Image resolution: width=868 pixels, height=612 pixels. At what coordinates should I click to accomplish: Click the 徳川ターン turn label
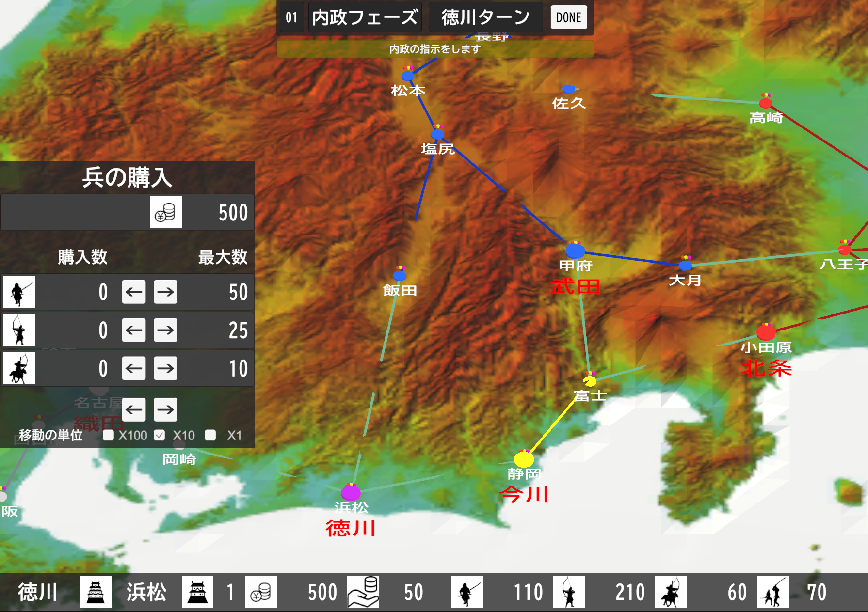(486, 17)
